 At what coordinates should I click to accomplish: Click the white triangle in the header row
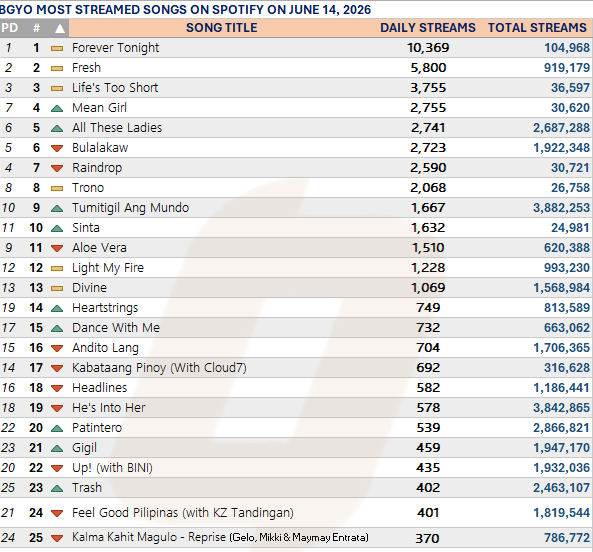(60, 28)
